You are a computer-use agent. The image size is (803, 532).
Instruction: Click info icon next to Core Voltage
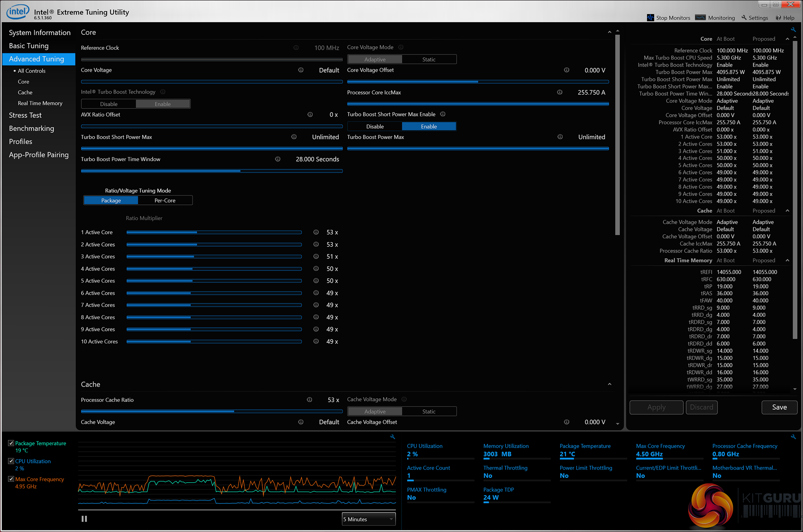point(301,70)
